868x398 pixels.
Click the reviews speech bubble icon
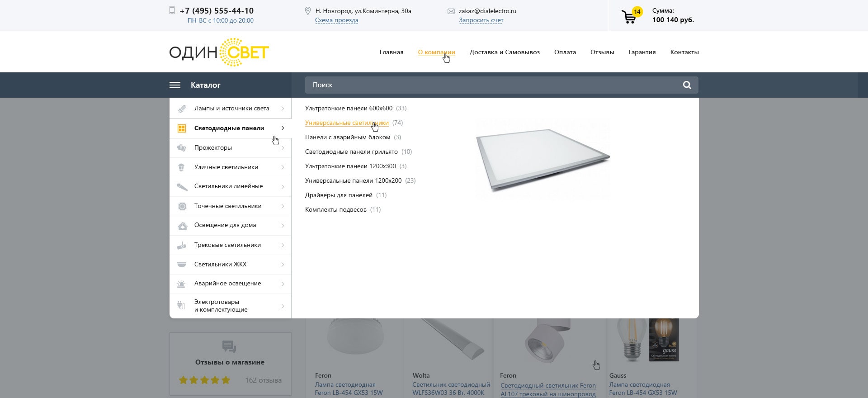(229, 347)
